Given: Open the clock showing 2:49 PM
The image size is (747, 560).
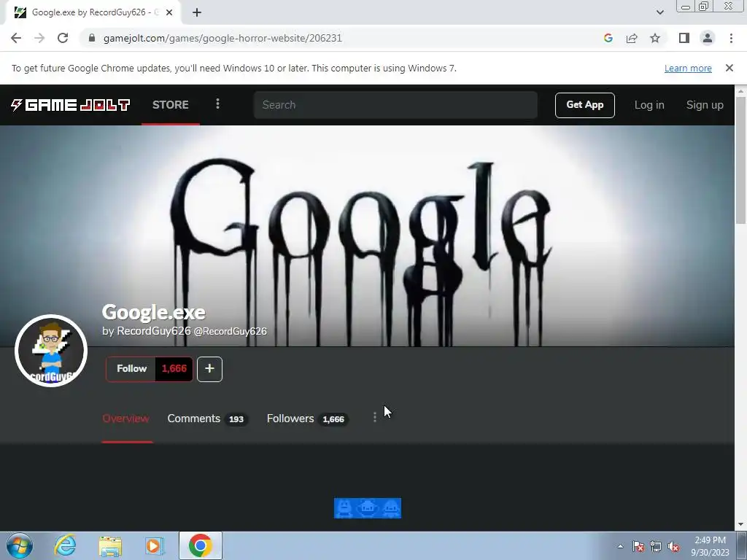Looking at the screenshot, I should point(710,546).
